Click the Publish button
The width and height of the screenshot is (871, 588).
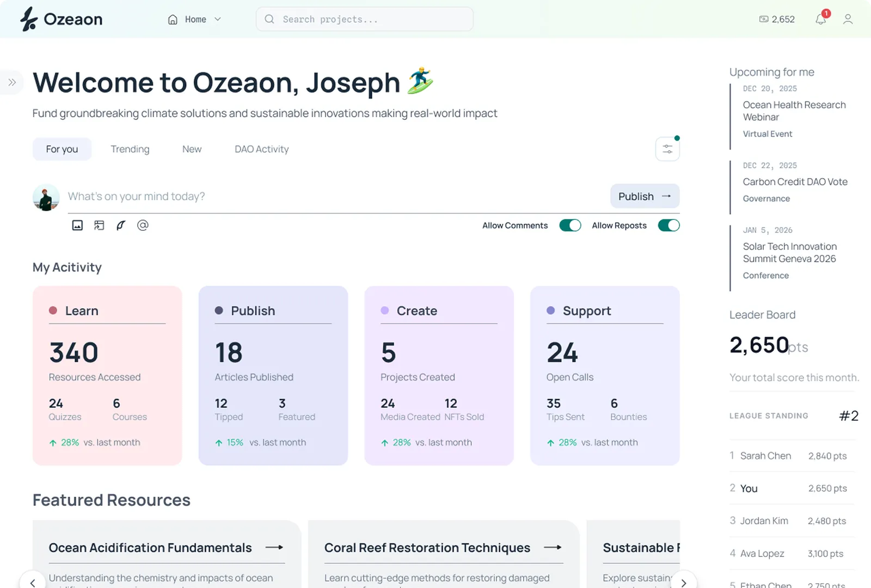point(645,196)
